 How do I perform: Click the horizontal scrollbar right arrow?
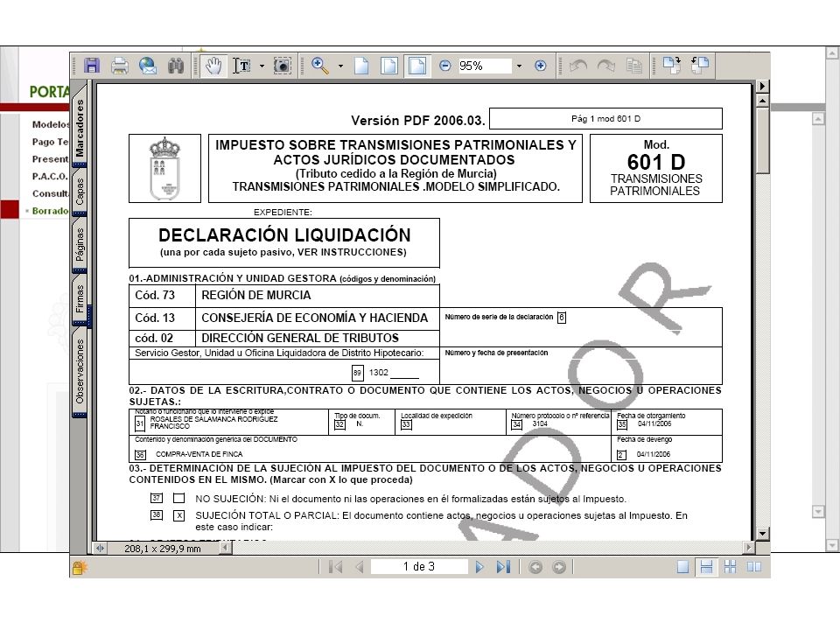click(x=748, y=548)
